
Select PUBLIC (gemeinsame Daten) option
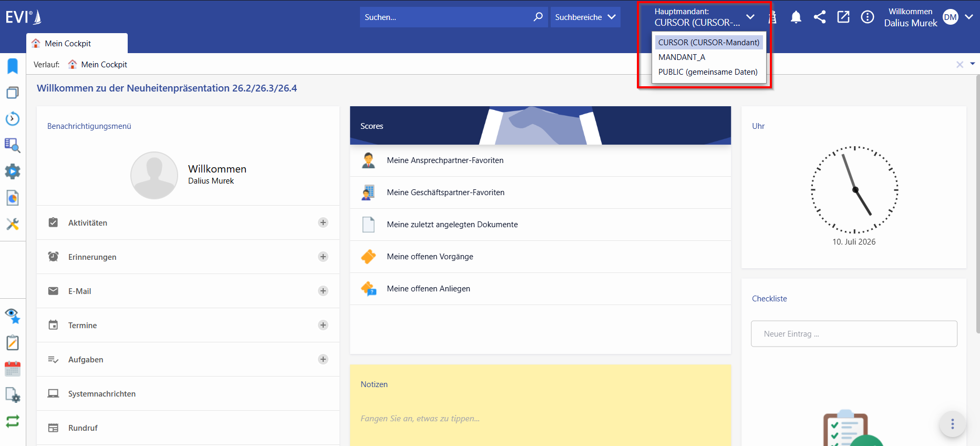(709, 72)
